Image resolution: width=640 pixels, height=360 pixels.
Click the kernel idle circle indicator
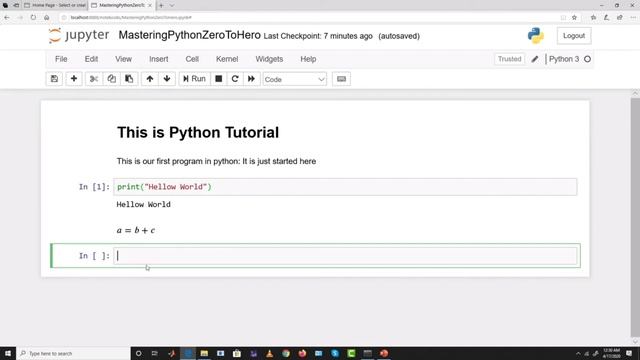[x=587, y=59]
